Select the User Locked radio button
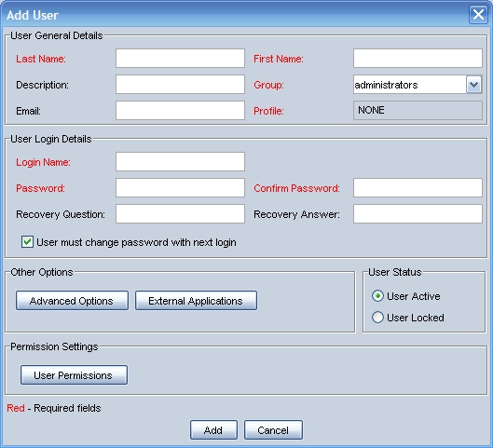Screen dimensions: 493x448 pyautogui.click(x=377, y=318)
